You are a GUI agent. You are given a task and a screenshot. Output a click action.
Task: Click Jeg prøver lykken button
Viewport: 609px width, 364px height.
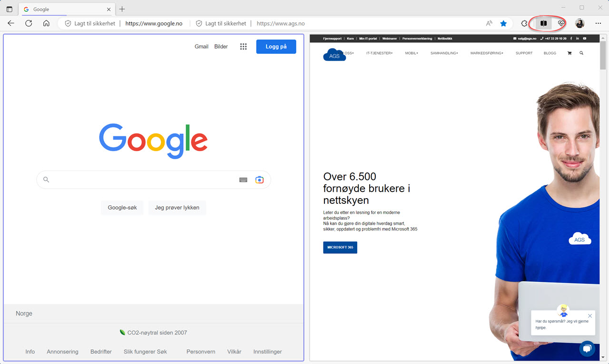177,208
